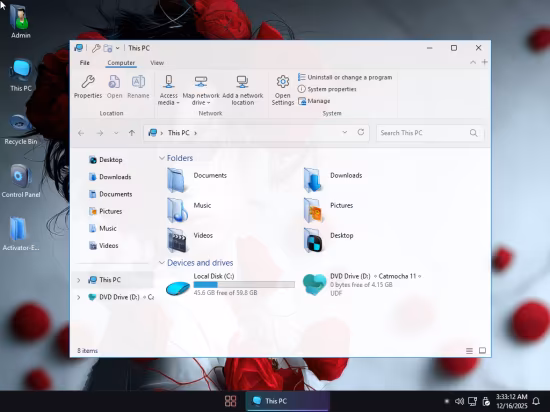Viewport: 550px width, 412px height.
Task: Click the Search This PC field
Action: (x=430, y=133)
